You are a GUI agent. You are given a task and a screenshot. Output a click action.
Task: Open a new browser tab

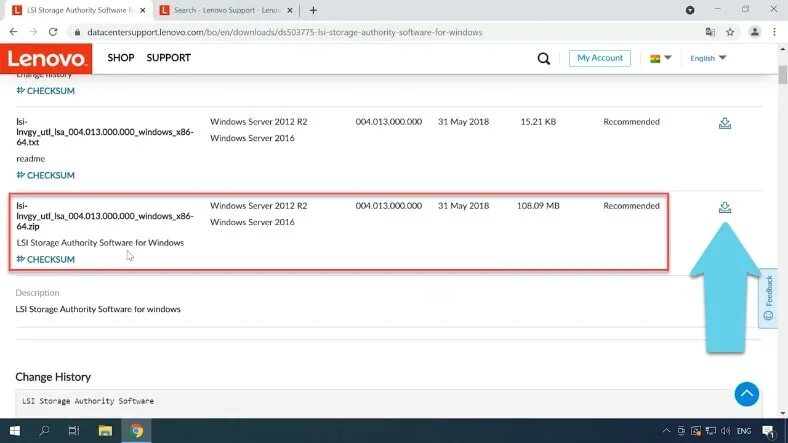coord(313,10)
